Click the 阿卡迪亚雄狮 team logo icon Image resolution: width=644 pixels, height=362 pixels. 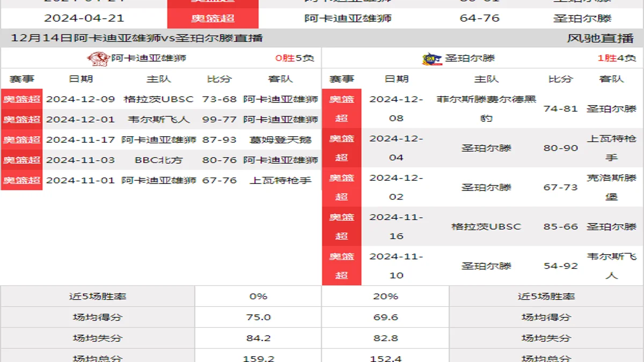tap(99, 58)
